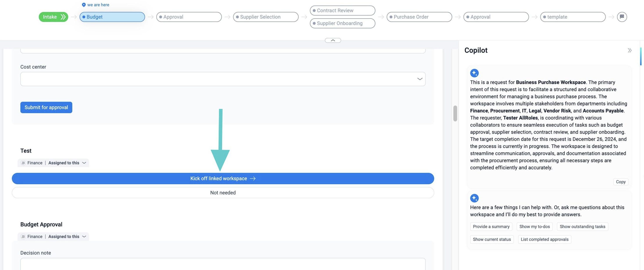Open the Approval step after Purchase Order
The width and height of the screenshot is (644, 270).
tap(496, 17)
